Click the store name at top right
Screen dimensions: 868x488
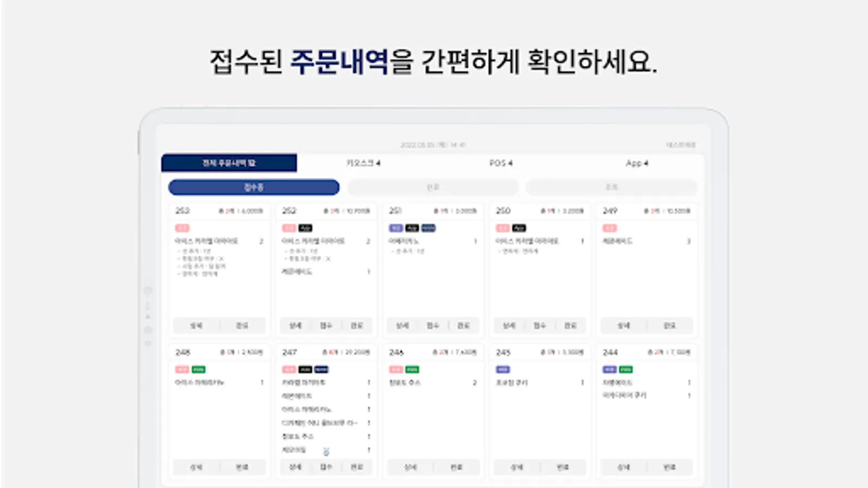[x=681, y=145]
